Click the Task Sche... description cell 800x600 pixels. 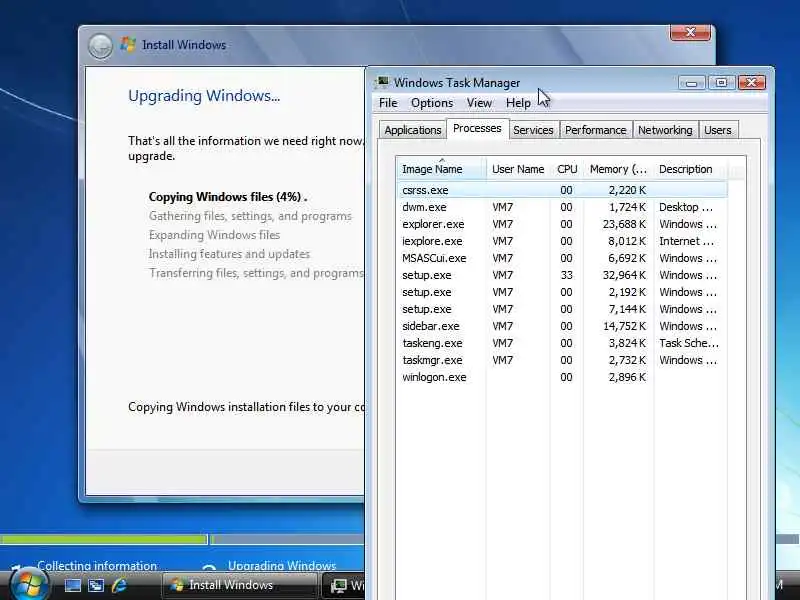pyautogui.click(x=689, y=343)
